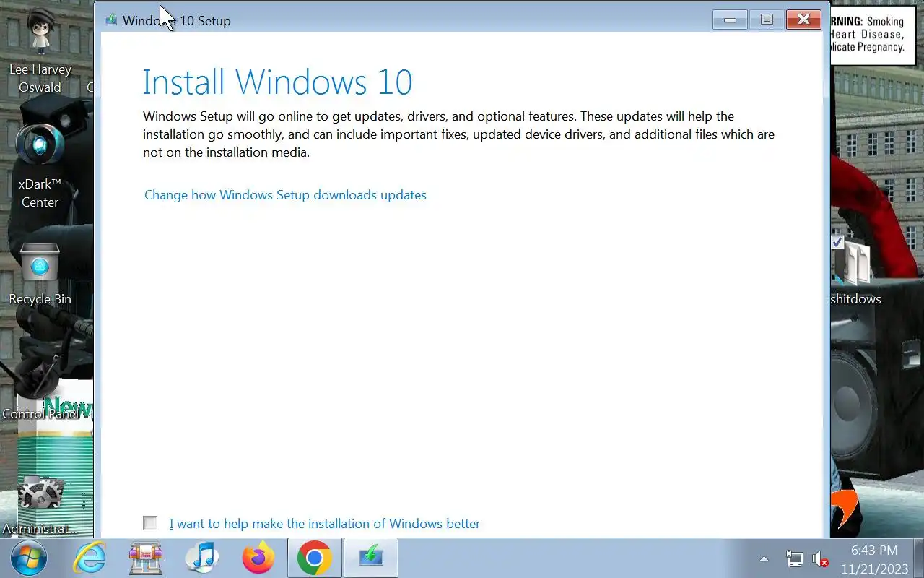Open Lee Harvey Oswald desktop icon
The image size is (924, 578).
click(x=40, y=51)
